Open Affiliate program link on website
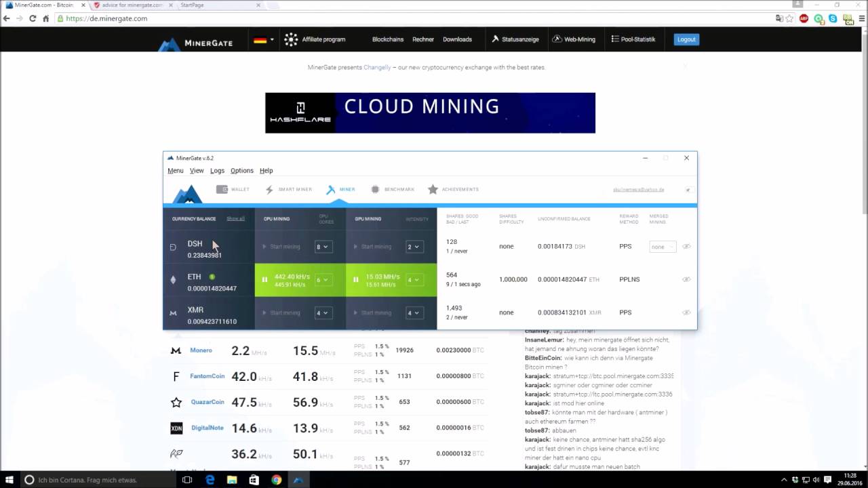The width and height of the screenshot is (868, 488). tap(315, 39)
